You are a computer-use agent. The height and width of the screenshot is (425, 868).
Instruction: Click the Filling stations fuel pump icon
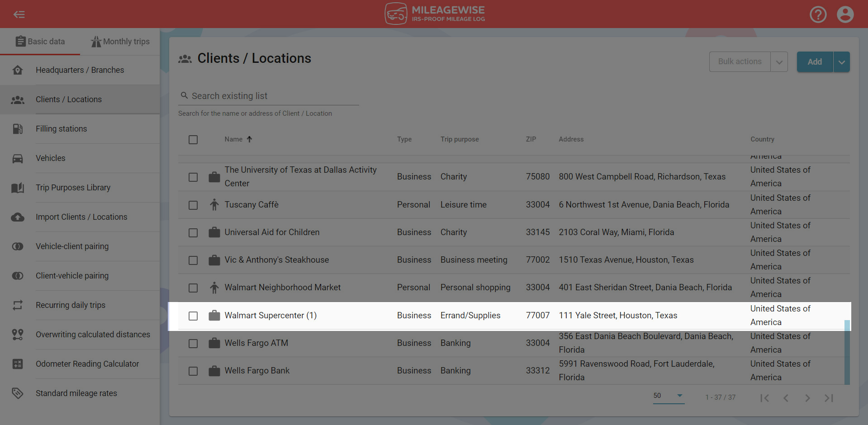pyautogui.click(x=18, y=129)
